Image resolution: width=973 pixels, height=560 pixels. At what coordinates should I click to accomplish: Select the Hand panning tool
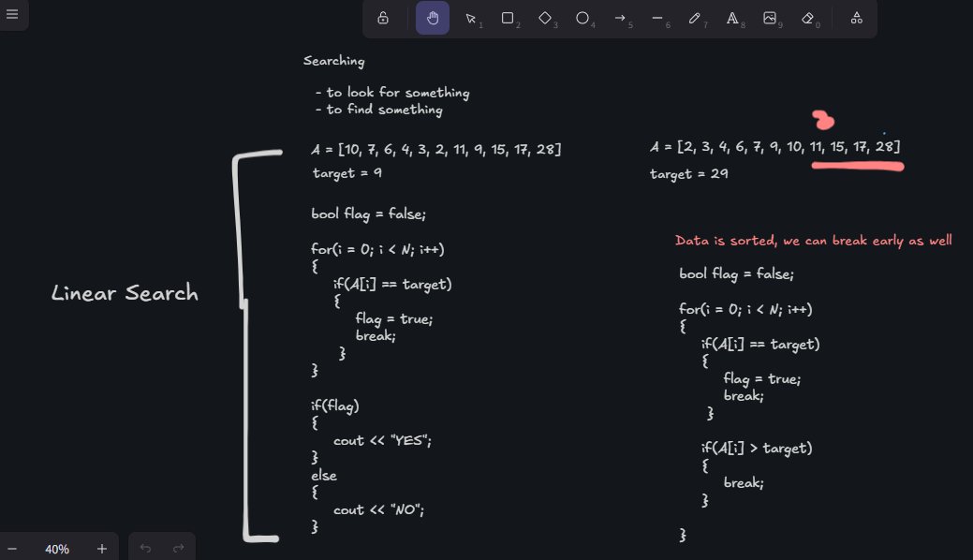click(433, 18)
